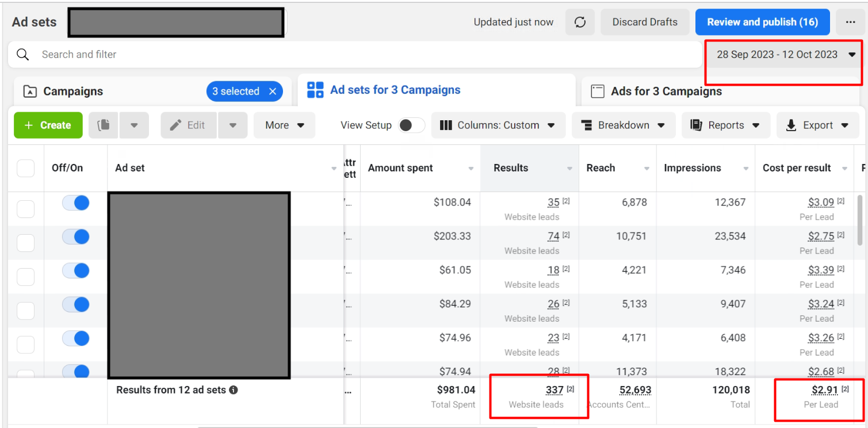
Task: Click the duplicate copy icon button
Action: coord(104,125)
